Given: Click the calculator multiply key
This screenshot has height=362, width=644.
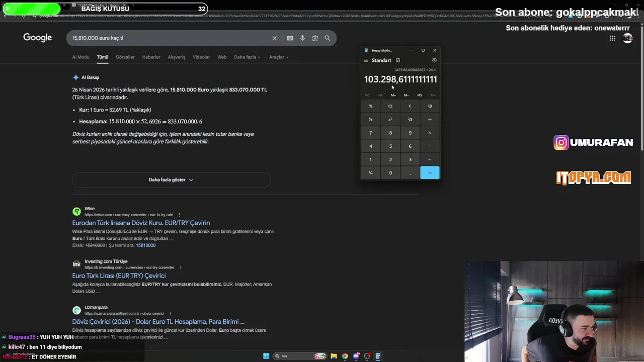Looking at the screenshot, I should pos(430,133).
